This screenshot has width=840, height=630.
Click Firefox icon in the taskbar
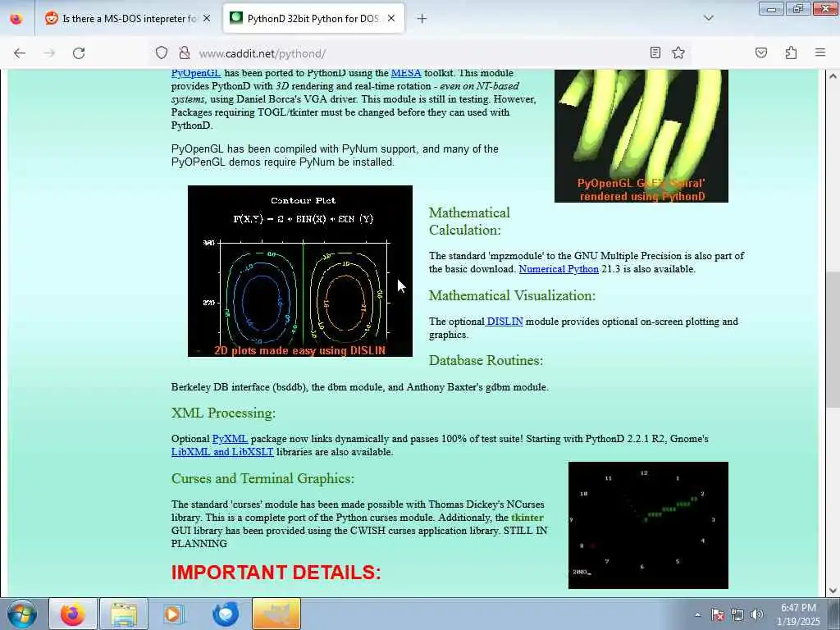point(73,614)
